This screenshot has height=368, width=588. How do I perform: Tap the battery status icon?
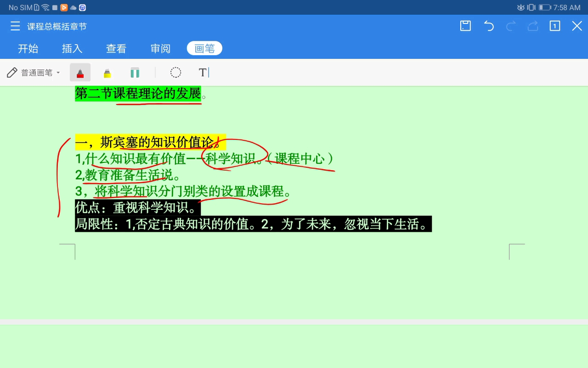click(x=545, y=7)
